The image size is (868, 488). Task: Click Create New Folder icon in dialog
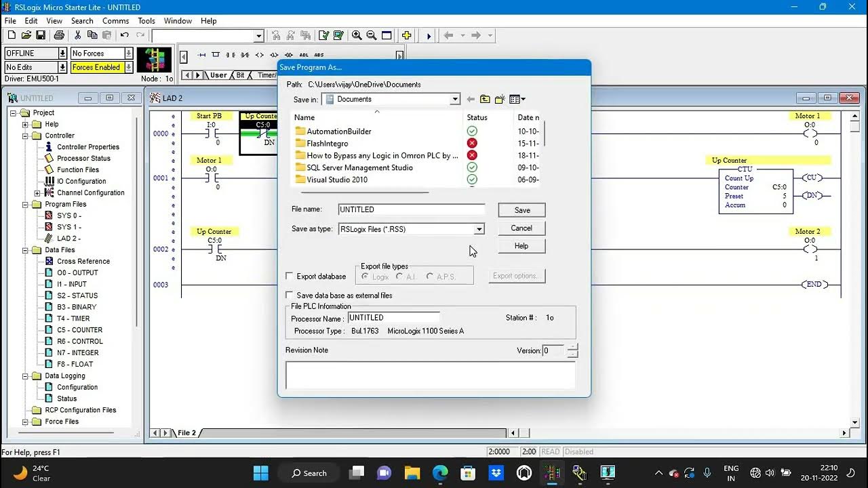point(500,99)
